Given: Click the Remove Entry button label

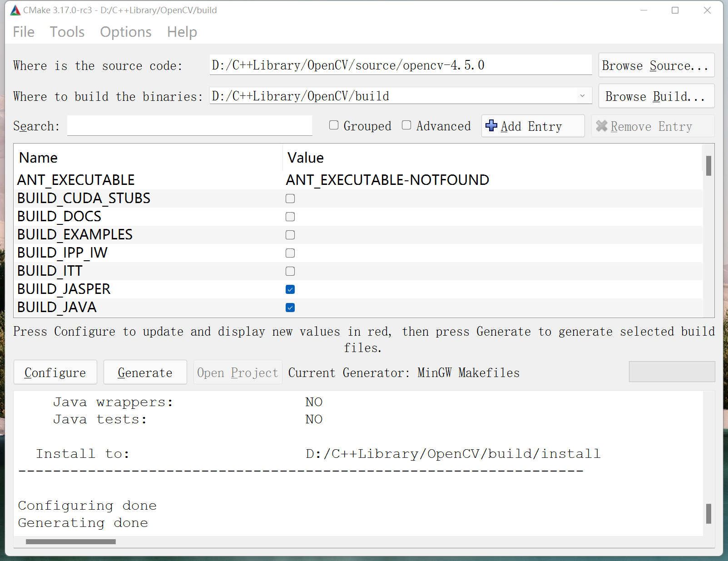Looking at the screenshot, I should pos(651,126).
